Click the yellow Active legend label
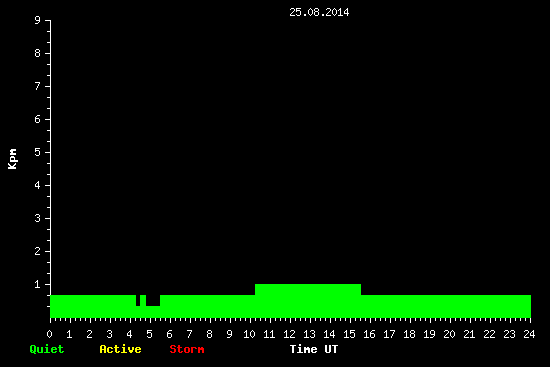 [x=120, y=349]
